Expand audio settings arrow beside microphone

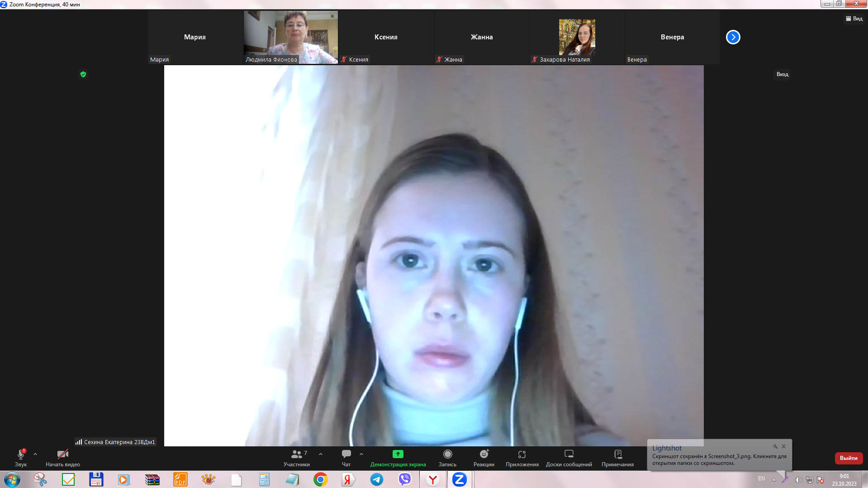[35, 454]
